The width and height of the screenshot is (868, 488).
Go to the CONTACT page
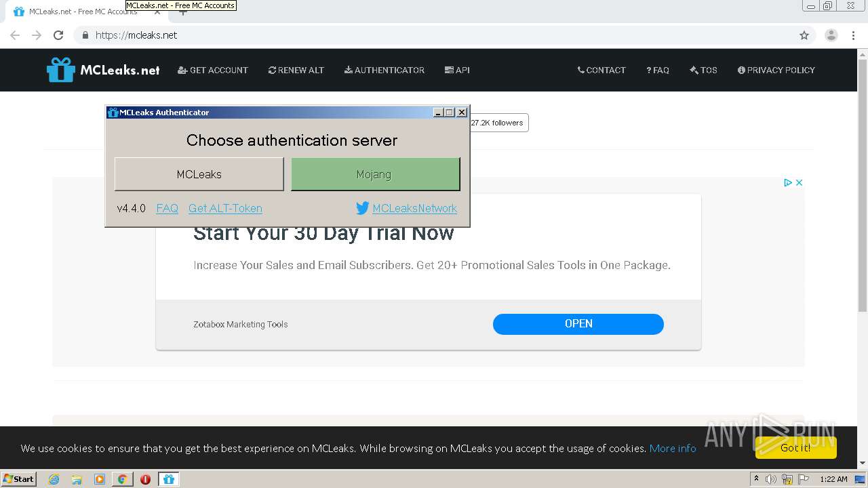pyautogui.click(x=601, y=70)
